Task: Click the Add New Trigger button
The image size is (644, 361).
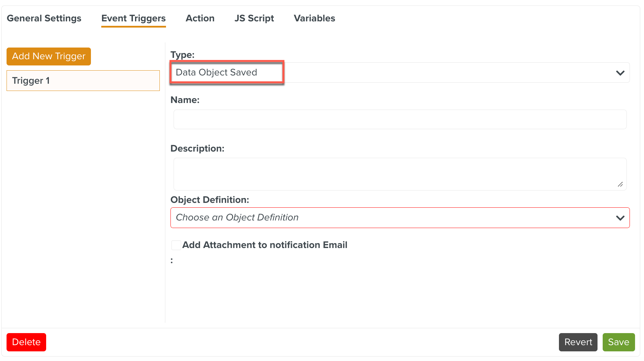Action: 49,56
